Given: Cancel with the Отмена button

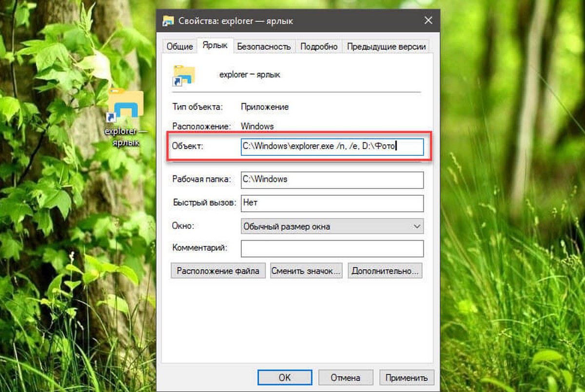Looking at the screenshot, I should [345, 377].
